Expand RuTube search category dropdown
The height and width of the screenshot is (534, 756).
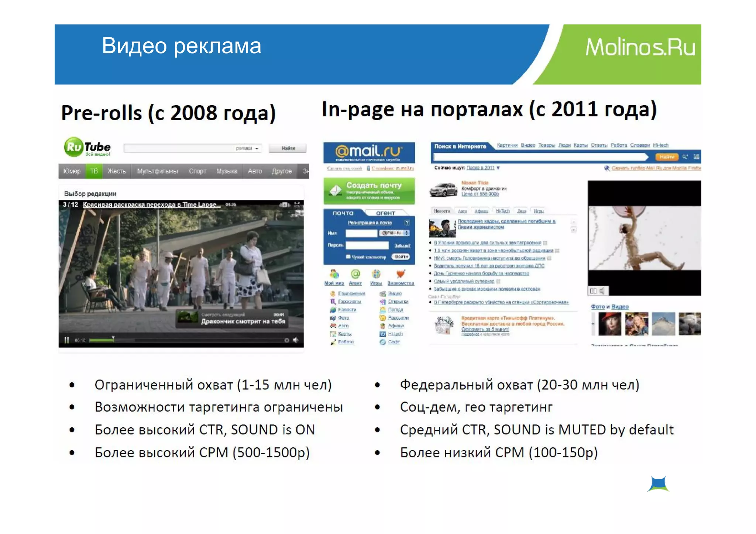(x=257, y=148)
